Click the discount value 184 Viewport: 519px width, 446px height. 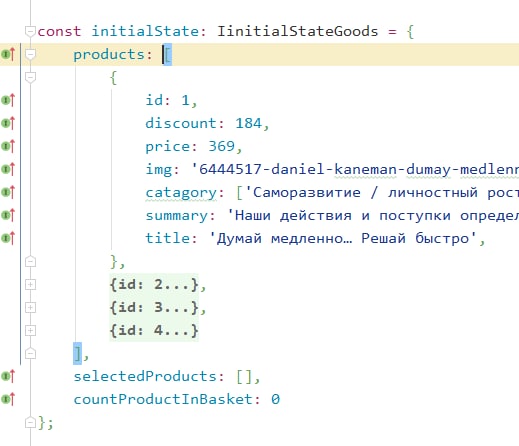tap(249, 123)
